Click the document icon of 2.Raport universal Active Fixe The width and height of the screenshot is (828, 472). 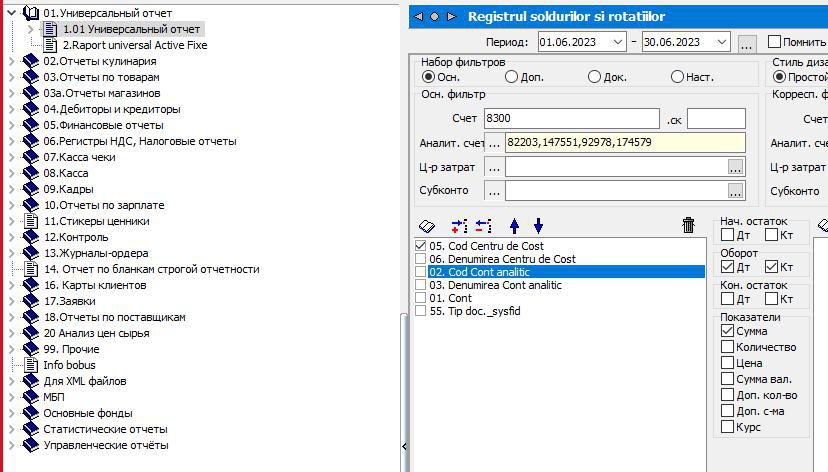[x=50, y=45]
